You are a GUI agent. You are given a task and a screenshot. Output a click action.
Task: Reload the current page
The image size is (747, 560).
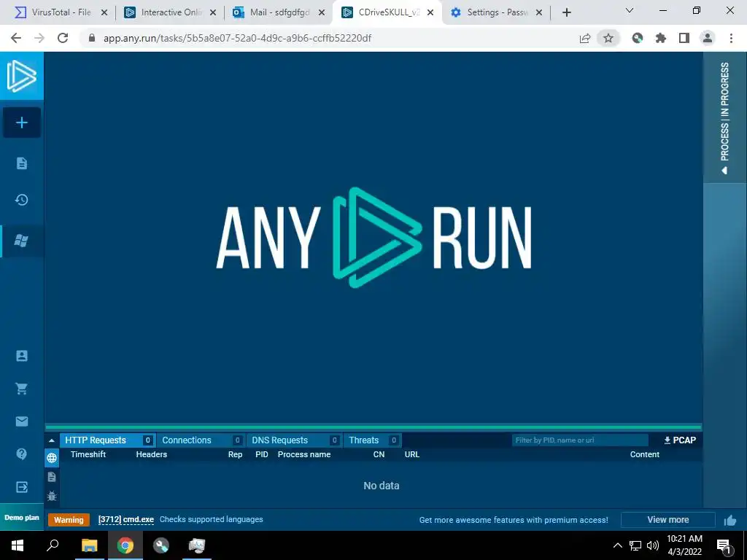[63, 38]
